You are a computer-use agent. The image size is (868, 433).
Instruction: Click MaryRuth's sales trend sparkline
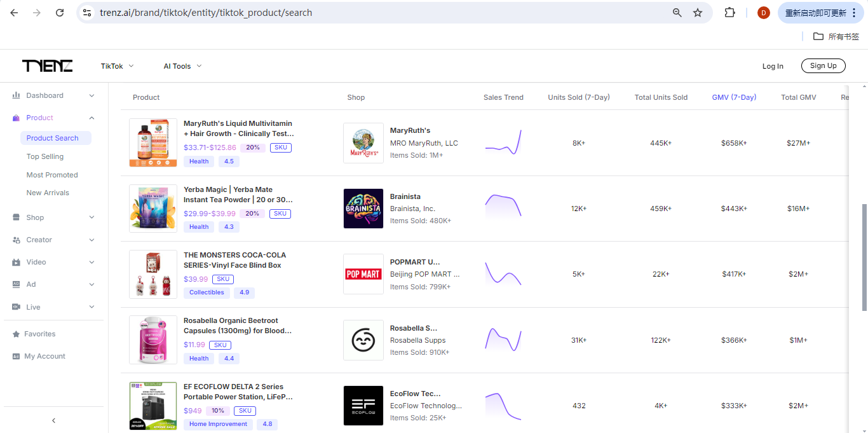point(503,143)
